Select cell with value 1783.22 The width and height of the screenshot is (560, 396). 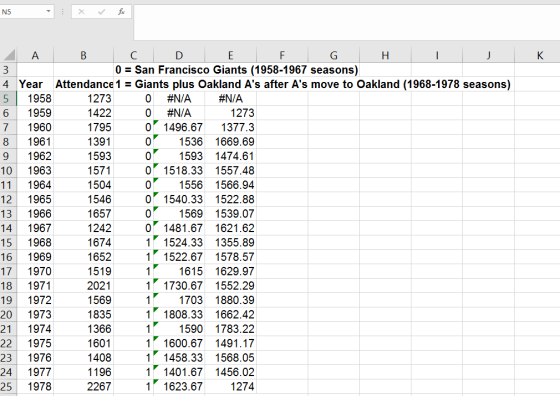(x=230, y=329)
